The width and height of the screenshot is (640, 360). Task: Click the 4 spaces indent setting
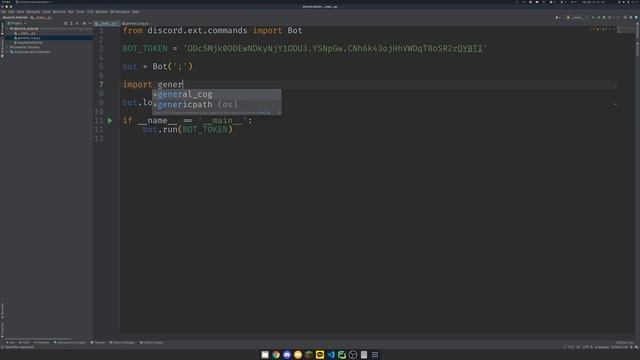[602, 347]
